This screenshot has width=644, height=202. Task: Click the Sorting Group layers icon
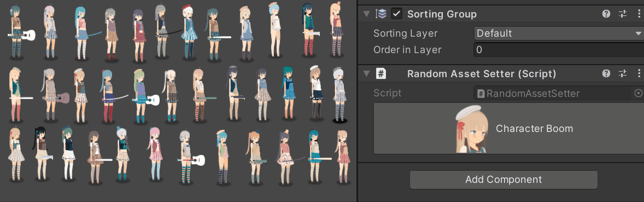click(381, 14)
